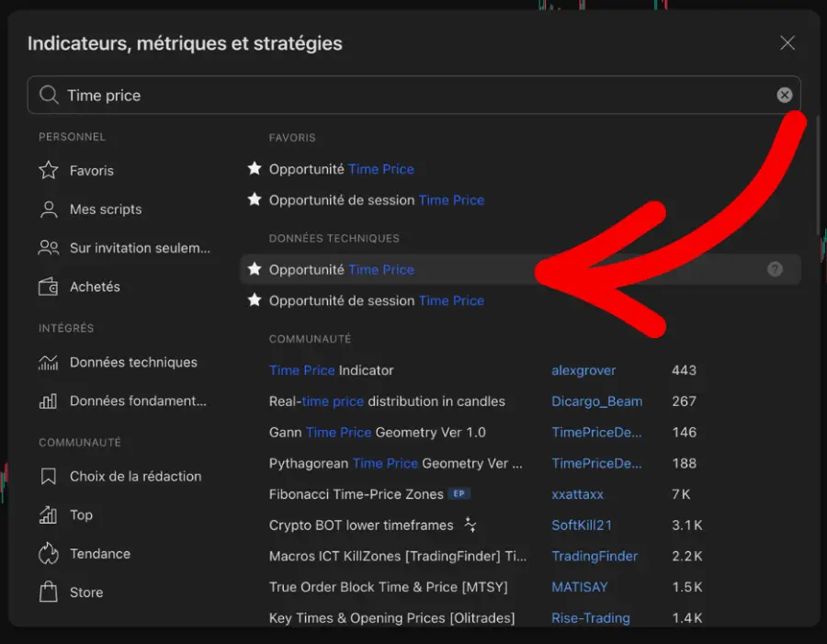Click the Time price search input field
This screenshot has height=644, width=827.
coord(414,95)
